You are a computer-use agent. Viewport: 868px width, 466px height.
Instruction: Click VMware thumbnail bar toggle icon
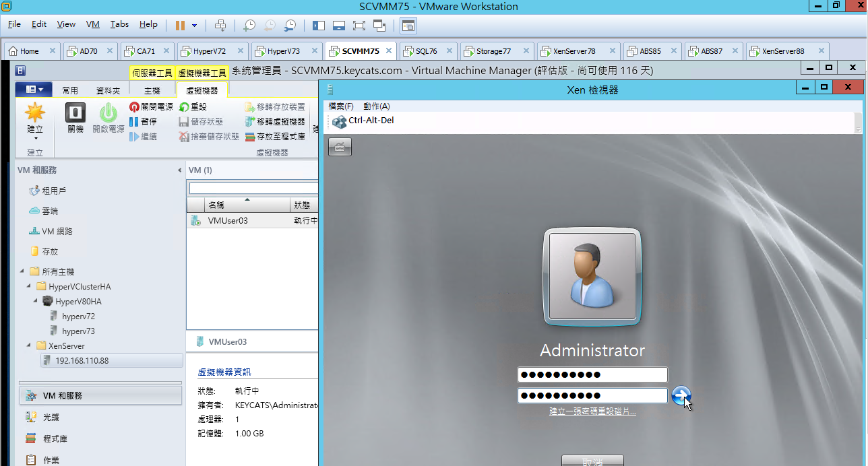click(339, 25)
